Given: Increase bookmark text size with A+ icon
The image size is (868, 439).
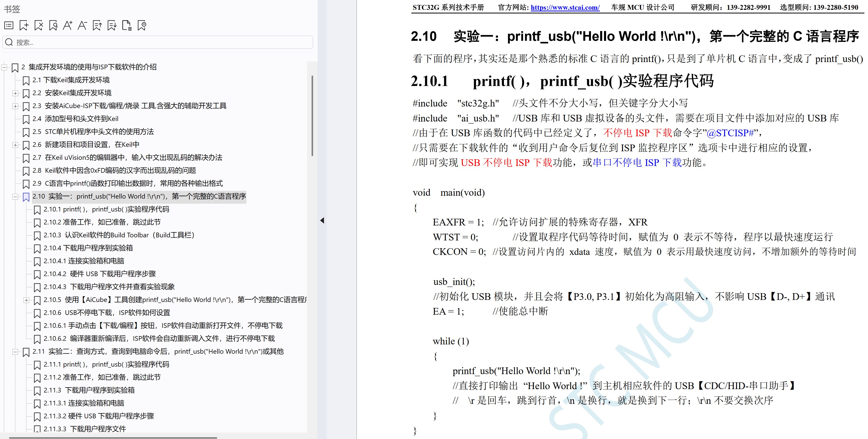Looking at the screenshot, I should (68, 25).
